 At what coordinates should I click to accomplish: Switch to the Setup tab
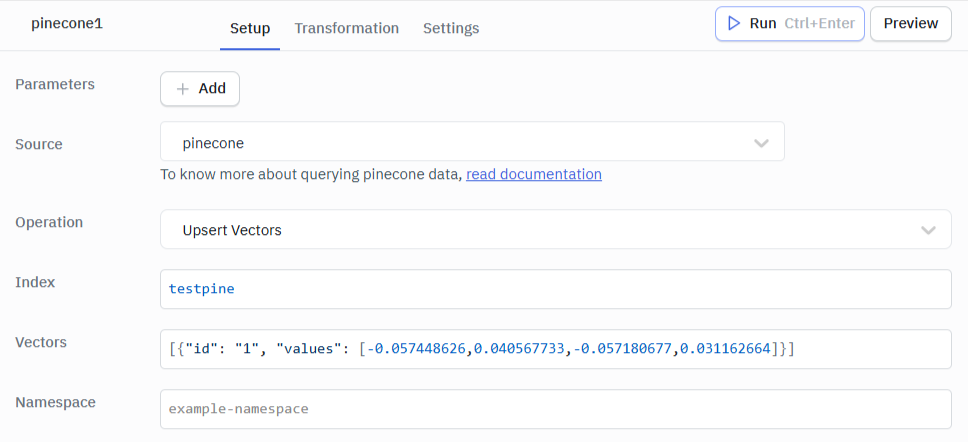click(x=250, y=28)
